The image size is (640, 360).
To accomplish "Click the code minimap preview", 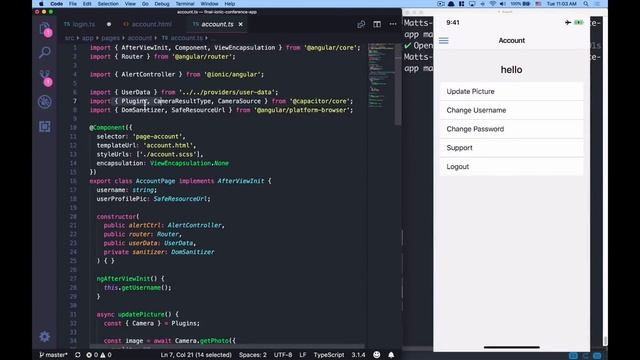I will click(x=380, y=76).
